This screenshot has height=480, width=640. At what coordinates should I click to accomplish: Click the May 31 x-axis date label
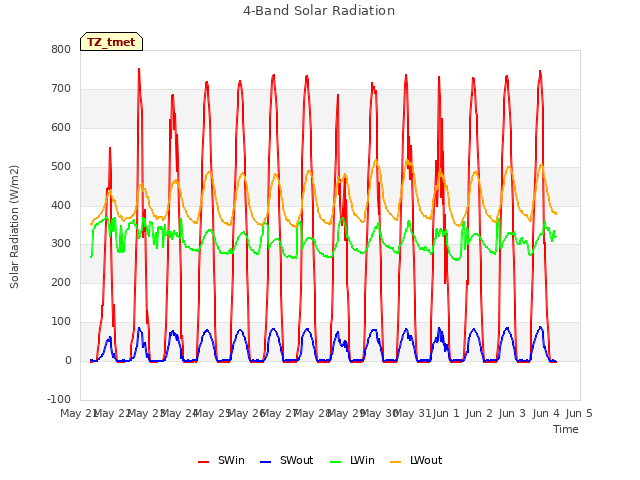413,413
